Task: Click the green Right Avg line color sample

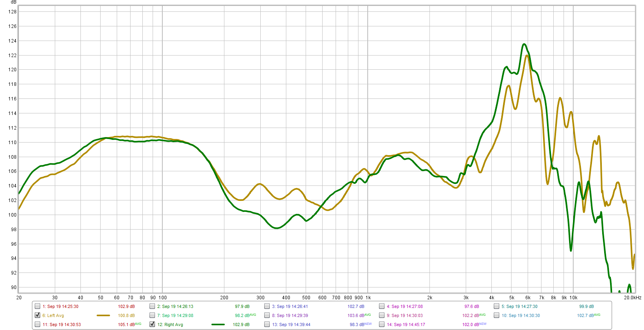Action: [218, 324]
